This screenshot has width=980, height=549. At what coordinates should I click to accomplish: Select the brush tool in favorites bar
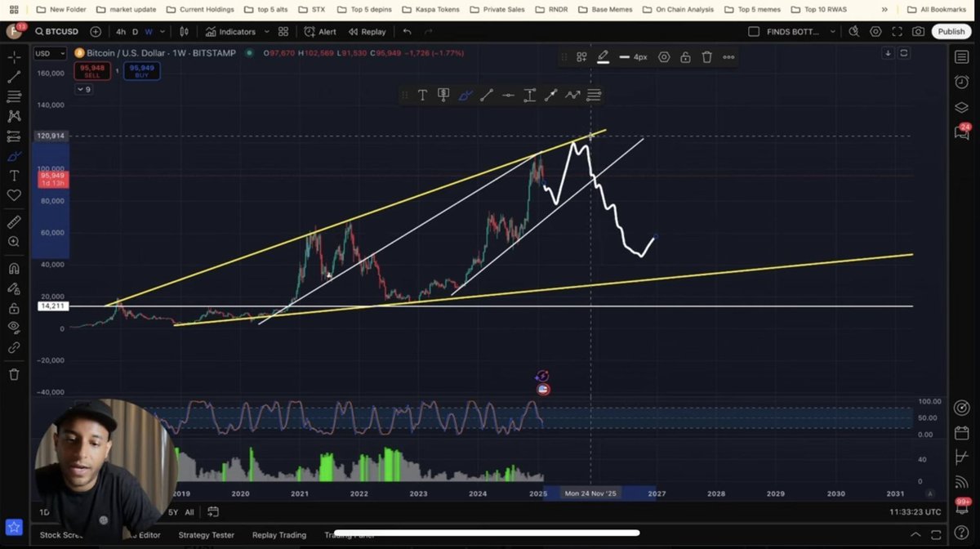coord(465,96)
